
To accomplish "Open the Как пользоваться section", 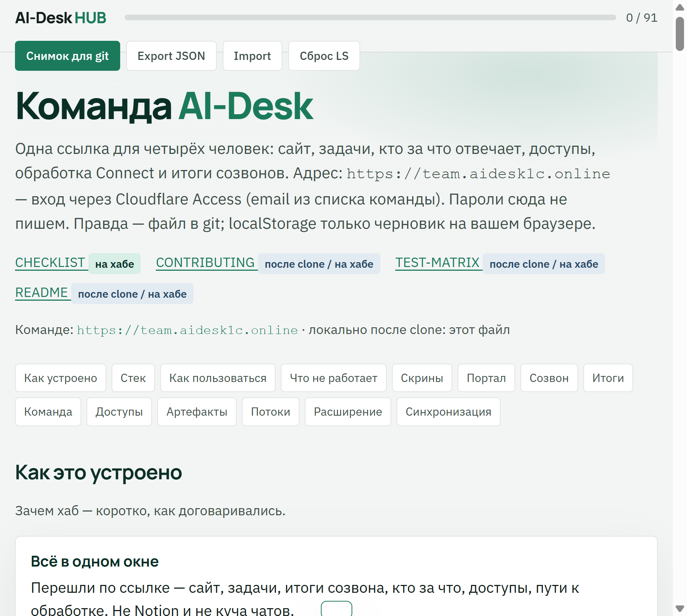I will click(218, 378).
